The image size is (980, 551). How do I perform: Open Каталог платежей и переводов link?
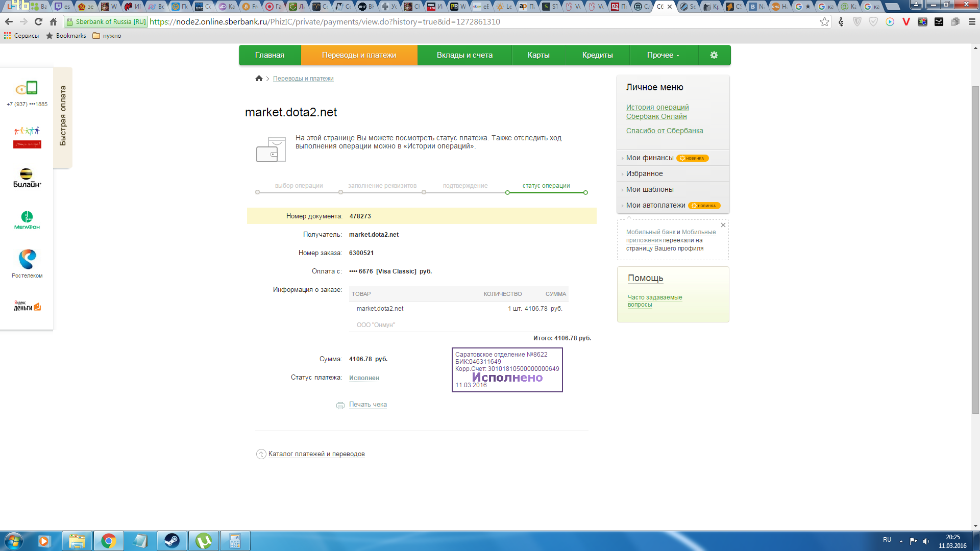tap(316, 454)
